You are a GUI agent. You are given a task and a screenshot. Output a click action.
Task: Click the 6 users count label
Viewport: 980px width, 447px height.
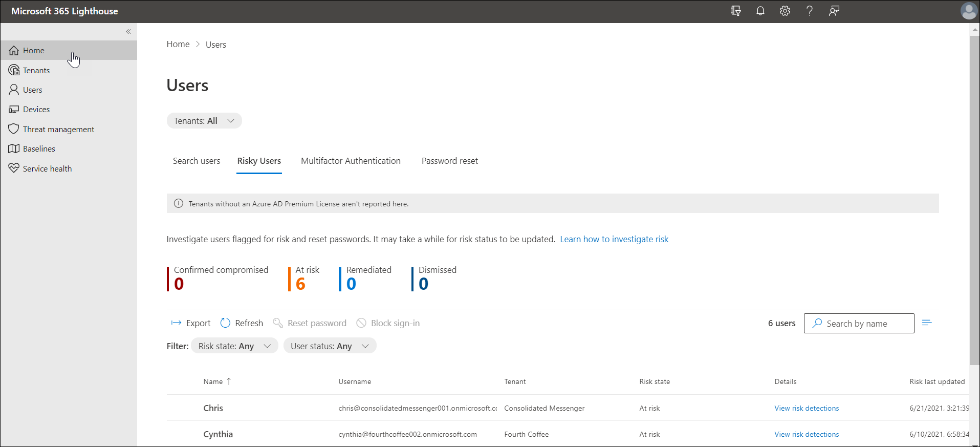tap(781, 323)
